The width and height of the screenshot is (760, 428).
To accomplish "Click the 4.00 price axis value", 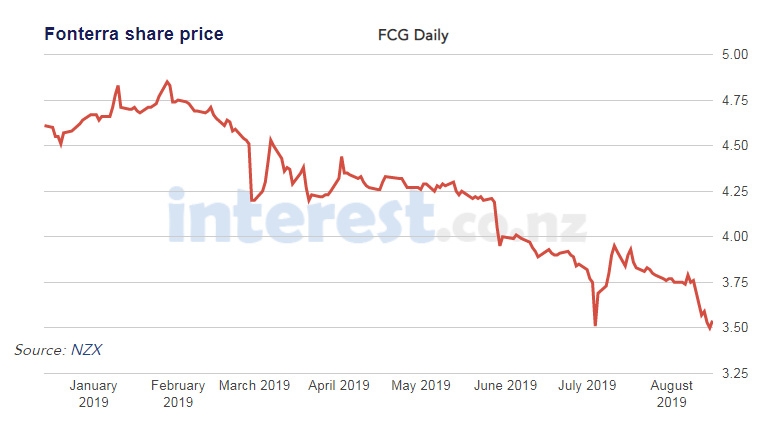I will point(735,237).
